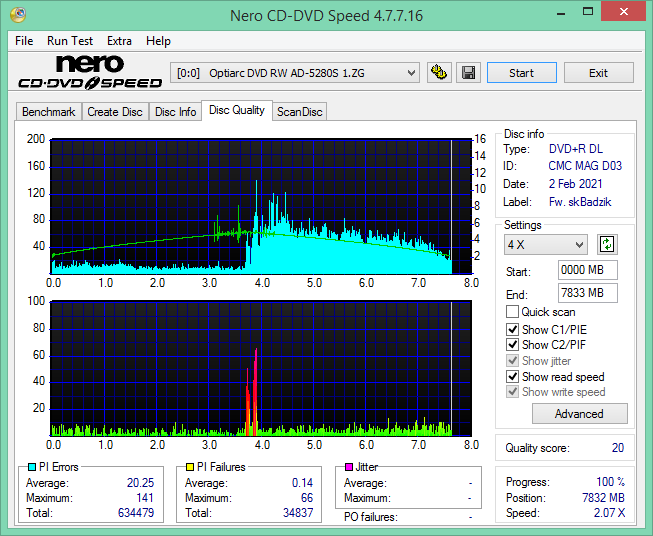Minimize the Nero CD-DVD Speed window

coord(561,12)
